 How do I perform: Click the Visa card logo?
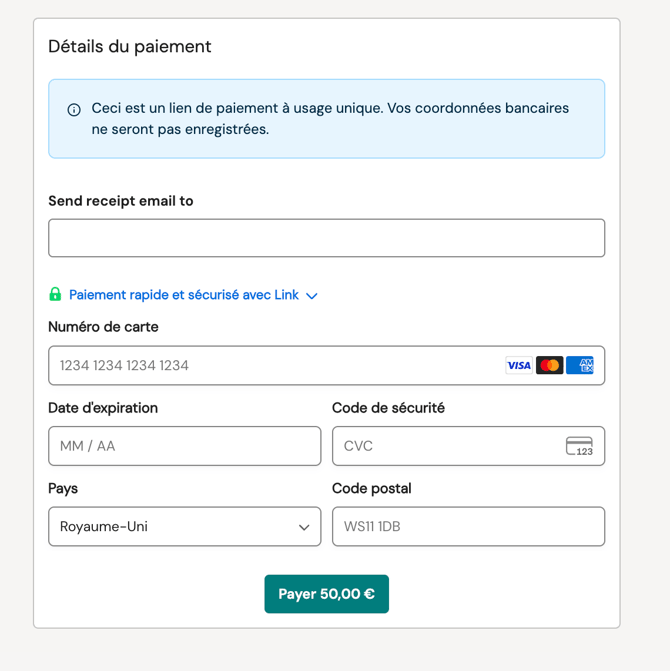pos(519,366)
